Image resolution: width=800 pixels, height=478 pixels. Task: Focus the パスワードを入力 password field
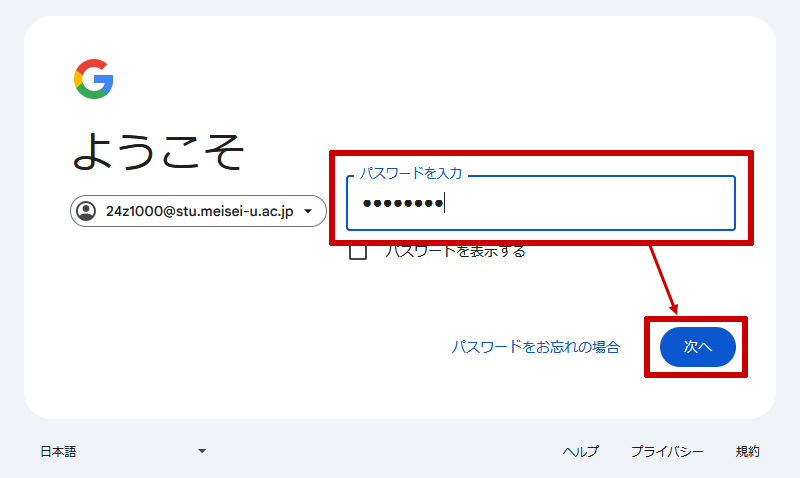(x=541, y=203)
